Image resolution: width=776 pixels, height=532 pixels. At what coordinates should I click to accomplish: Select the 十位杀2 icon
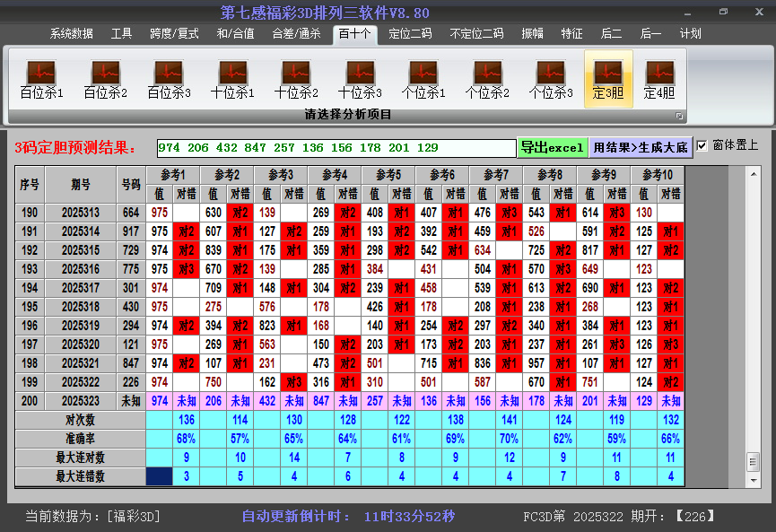[296, 79]
